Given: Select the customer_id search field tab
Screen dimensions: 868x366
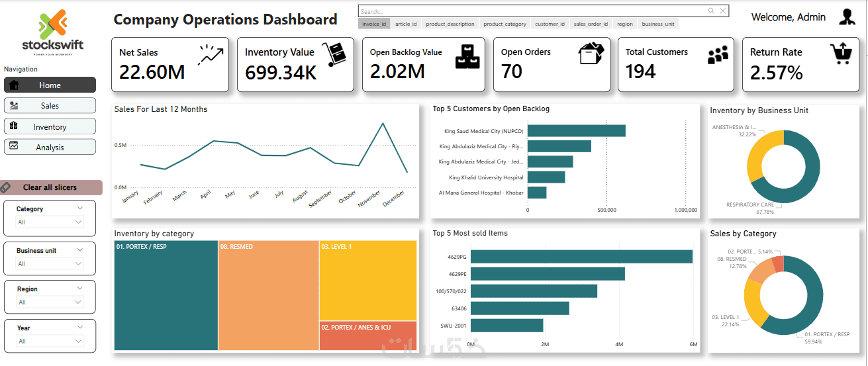Looking at the screenshot, I should tap(550, 24).
